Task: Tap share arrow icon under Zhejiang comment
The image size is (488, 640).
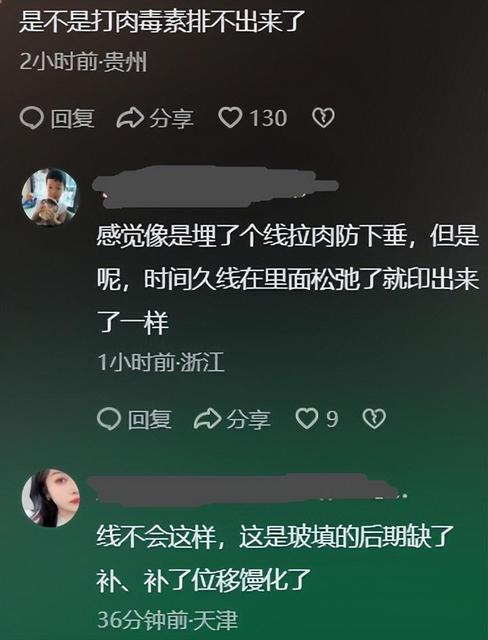Action: point(208,419)
